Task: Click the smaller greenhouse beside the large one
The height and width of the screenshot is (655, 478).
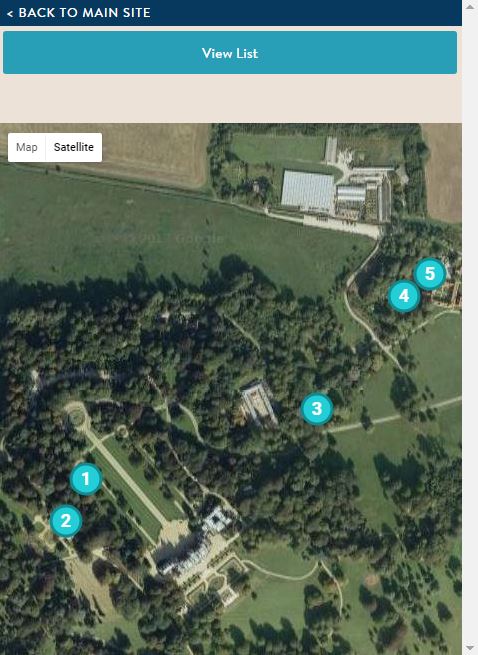Action: [351, 194]
